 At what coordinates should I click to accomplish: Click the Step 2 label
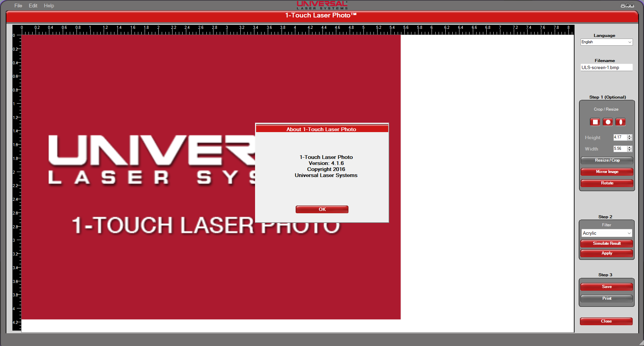pos(605,217)
